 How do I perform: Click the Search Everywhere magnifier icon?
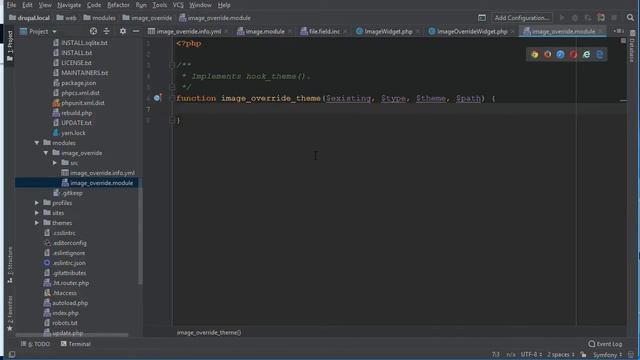click(x=630, y=18)
